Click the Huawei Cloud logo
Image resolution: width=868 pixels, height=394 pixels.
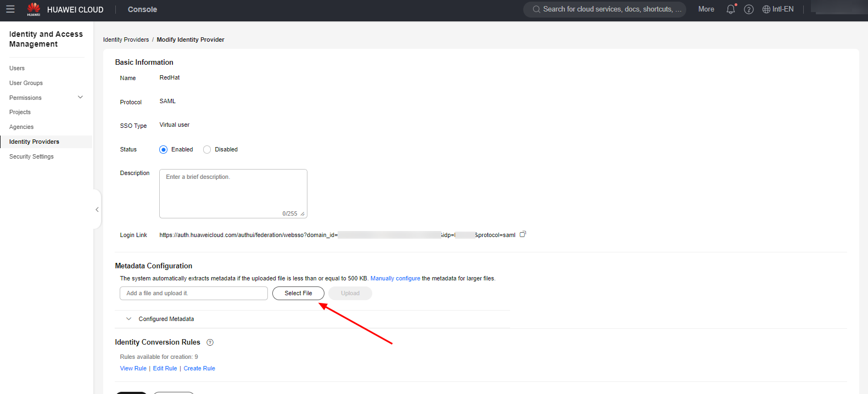(34, 9)
